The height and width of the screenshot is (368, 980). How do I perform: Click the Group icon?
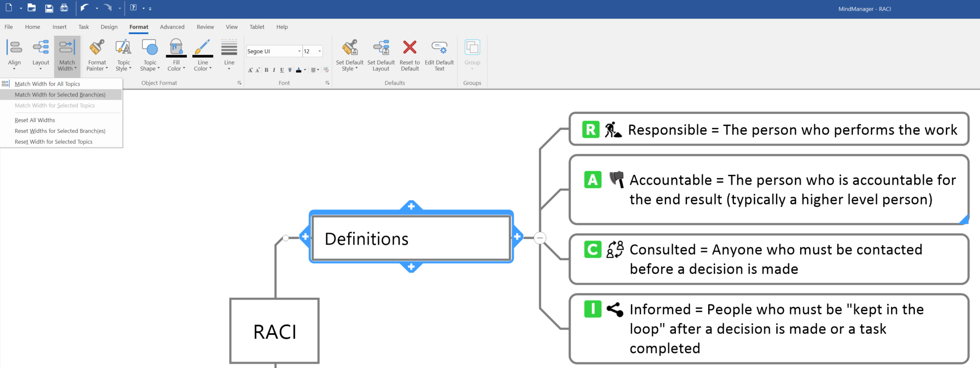[x=472, y=47]
